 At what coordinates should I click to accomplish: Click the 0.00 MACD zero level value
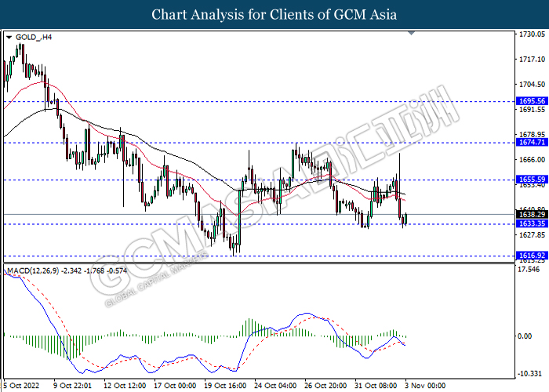pyautogui.click(x=525, y=336)
